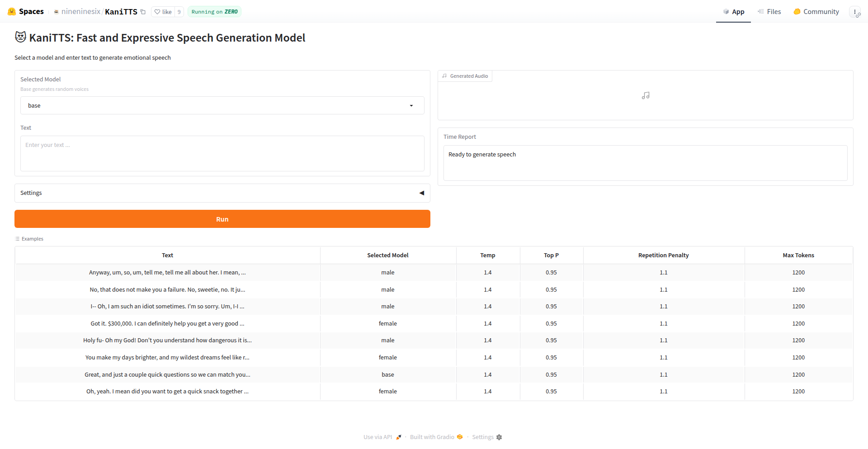The width and height of the screenshot is (868, 449).
Task: Click the Time Report text box
Action: pos(645,163)
